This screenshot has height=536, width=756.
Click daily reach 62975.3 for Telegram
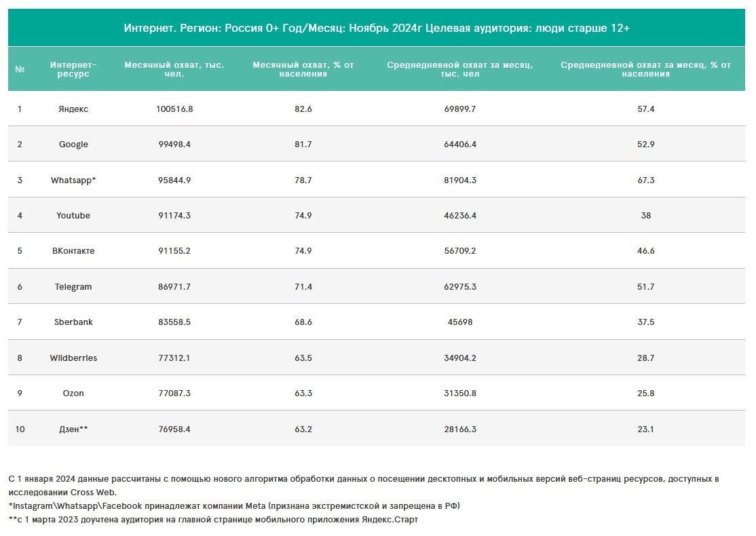point(460,287)
